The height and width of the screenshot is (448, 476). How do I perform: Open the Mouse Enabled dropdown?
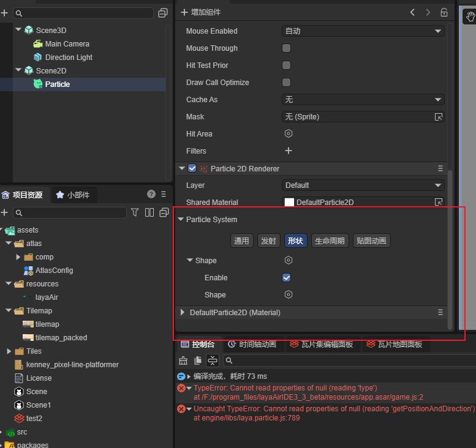click(363, 31)
